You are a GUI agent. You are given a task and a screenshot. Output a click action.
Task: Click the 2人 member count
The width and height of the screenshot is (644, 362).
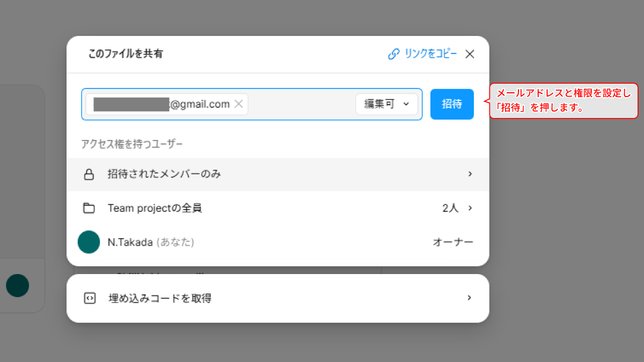click(450, 208)
